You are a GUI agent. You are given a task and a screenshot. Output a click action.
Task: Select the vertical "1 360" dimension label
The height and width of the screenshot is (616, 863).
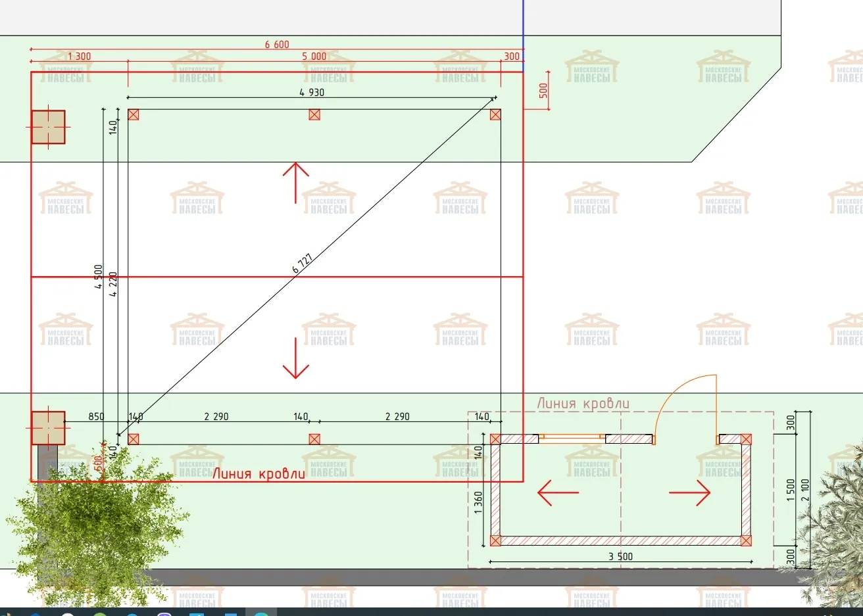coord(478,502)
